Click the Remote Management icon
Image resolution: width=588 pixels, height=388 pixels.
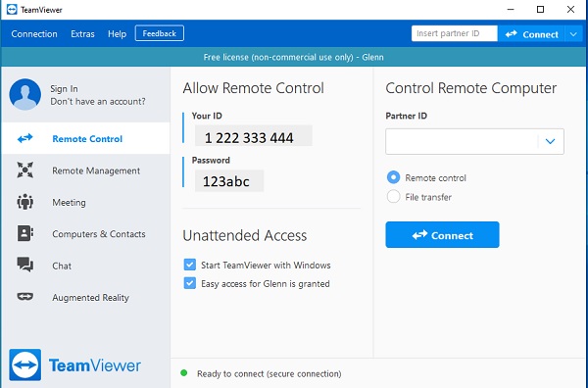point(25,170)
